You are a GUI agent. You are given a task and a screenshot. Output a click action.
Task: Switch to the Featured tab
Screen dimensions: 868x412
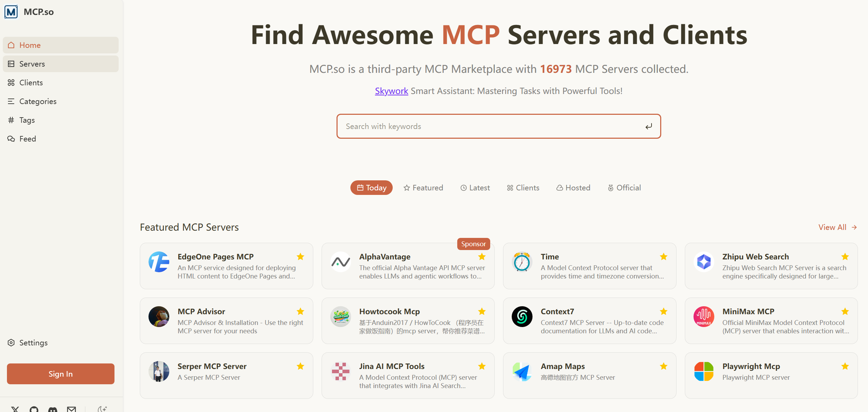click(423, 188)
